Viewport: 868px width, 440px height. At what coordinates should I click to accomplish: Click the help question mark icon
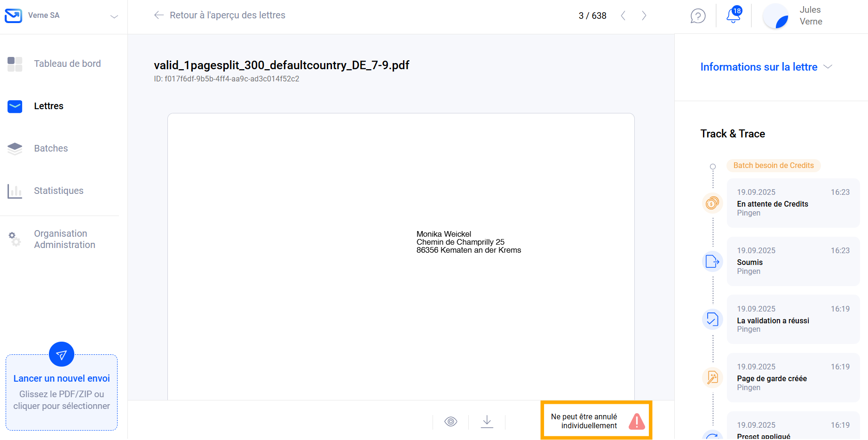698,16
